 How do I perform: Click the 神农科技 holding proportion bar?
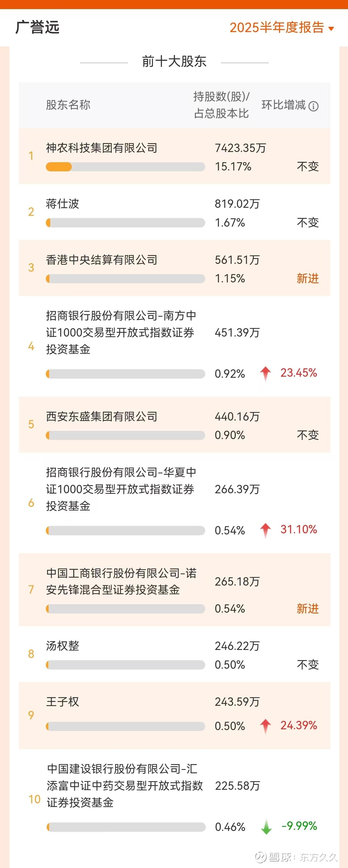125,167
